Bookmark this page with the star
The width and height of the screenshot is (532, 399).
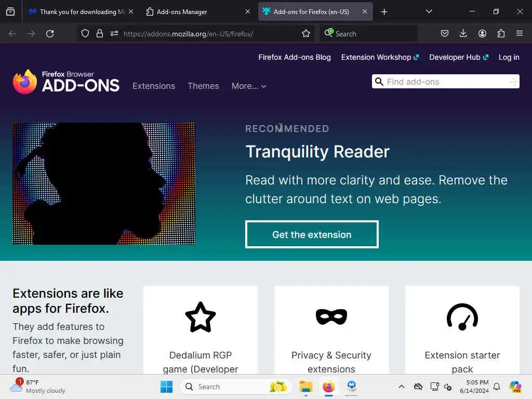[x=305, y=33]
